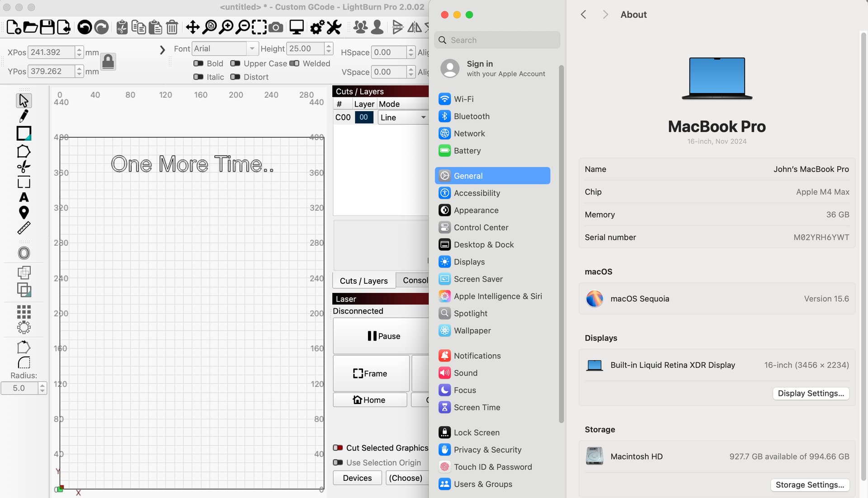Click the C00 layer color swatch
The height and width of the screenshot is (498, 868).
pos(364,117)
